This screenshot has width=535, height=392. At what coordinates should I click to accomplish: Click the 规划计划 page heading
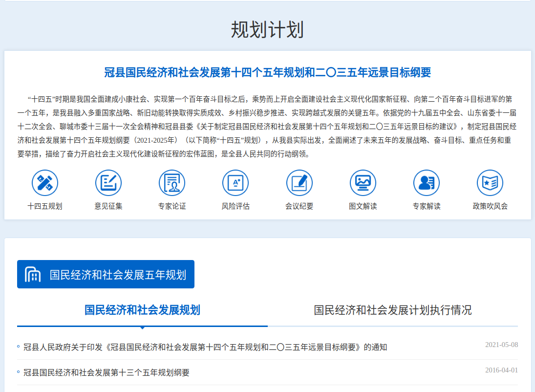pyautogui.click(x=268, y=30)
